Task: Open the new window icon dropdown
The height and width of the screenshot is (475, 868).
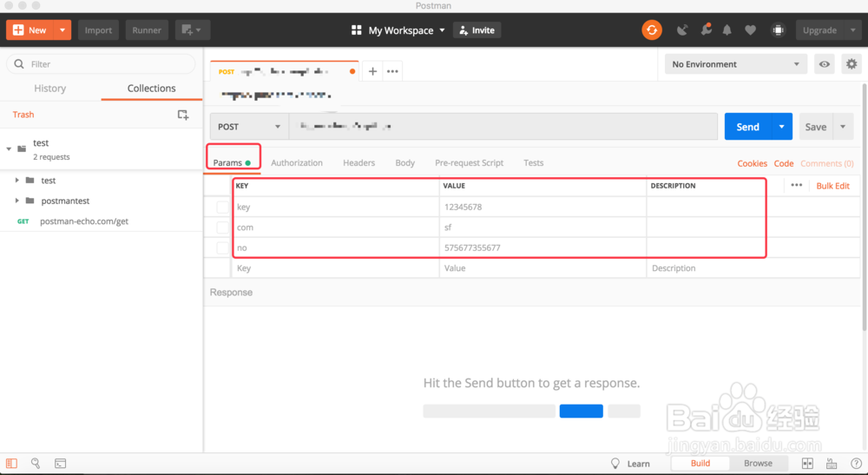Action: point(192,30)
